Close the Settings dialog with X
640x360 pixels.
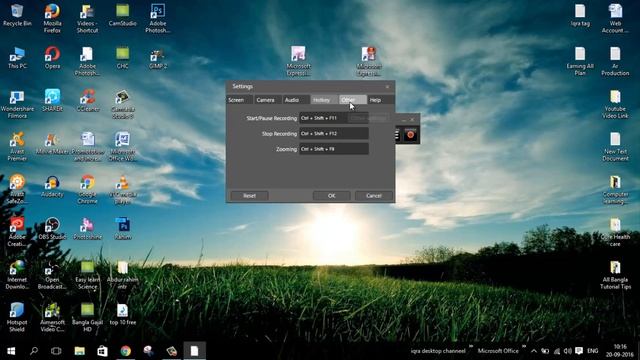[x=387, y=87]
